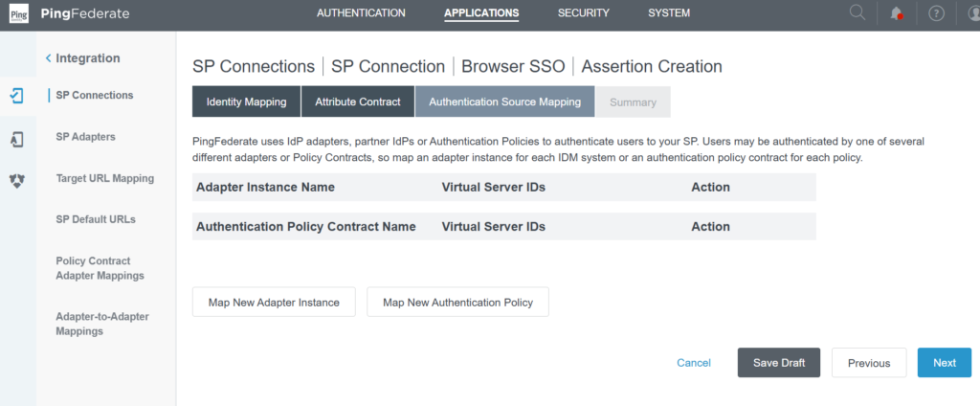Image resolution: width=980 pixels, height=406 pixels.
Task: Open Policy Contract Adapter Mappings
Action: [x=100, y=268]
